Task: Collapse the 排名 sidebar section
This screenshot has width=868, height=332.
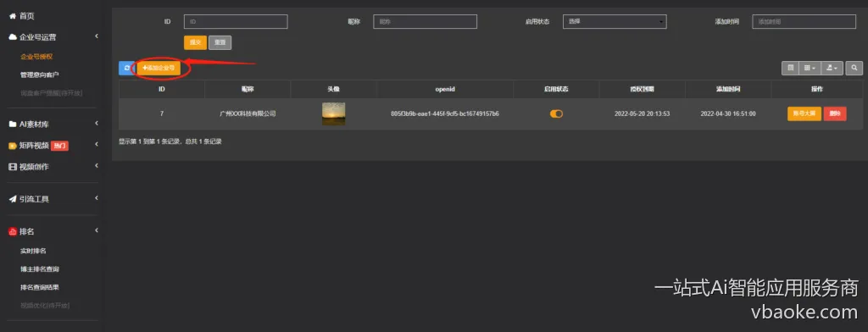Action: point(53,231)
